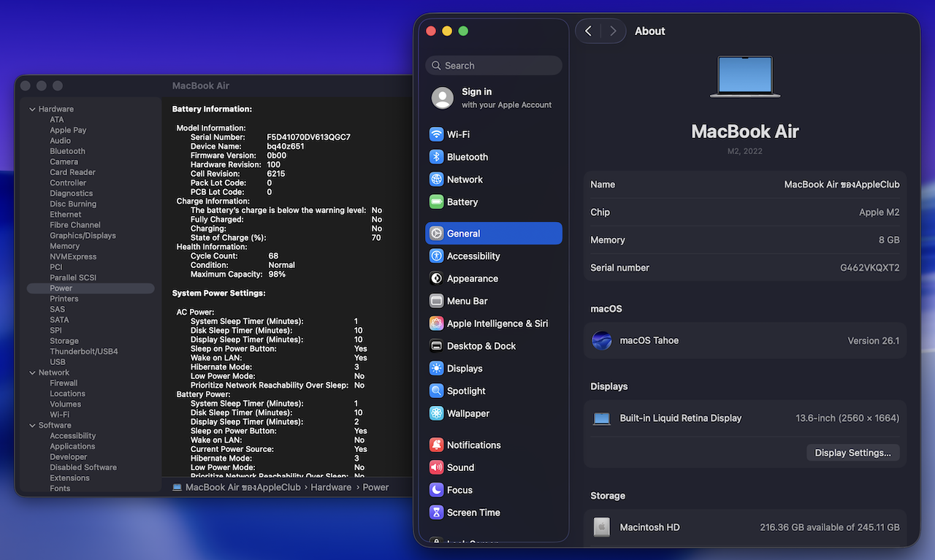Open the Wallpaper settings icon
The height and width of the screenshot is (560, 935).
click(x=436, y=414)
